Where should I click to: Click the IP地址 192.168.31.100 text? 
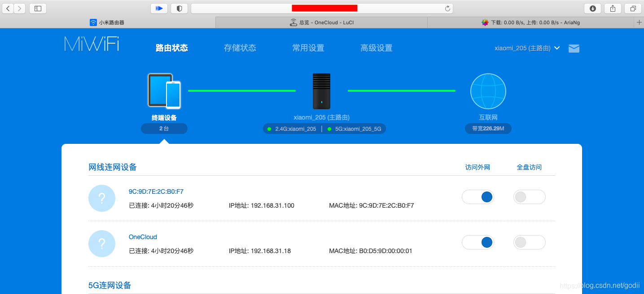point(262,206)
